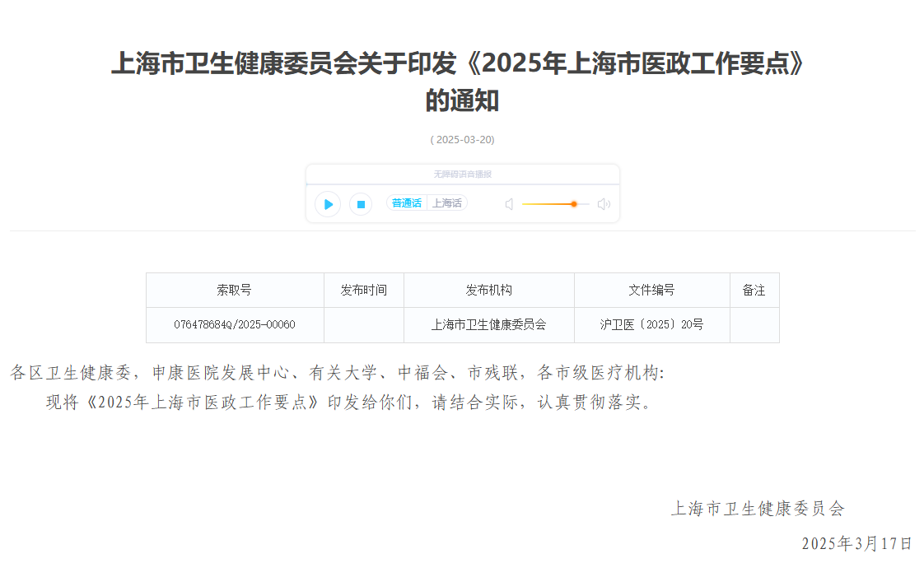924x577 pixels.
Task: Click the 索取号 table header cell
Action: coord(236,290)
